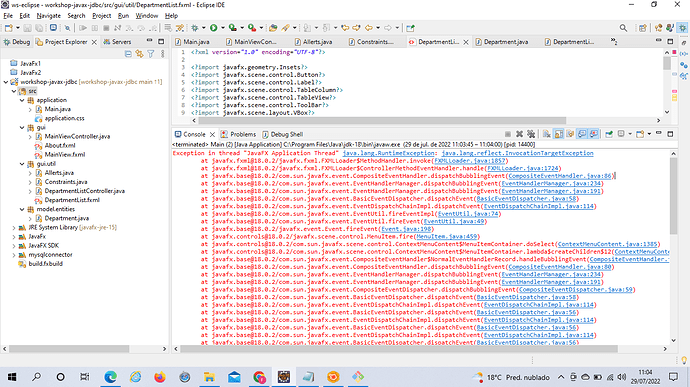Open link FXMLLoader.java:1857 in stack trace
Viewport: 690px width, 387px height.
pyautogui.click(x=470, y=161)
